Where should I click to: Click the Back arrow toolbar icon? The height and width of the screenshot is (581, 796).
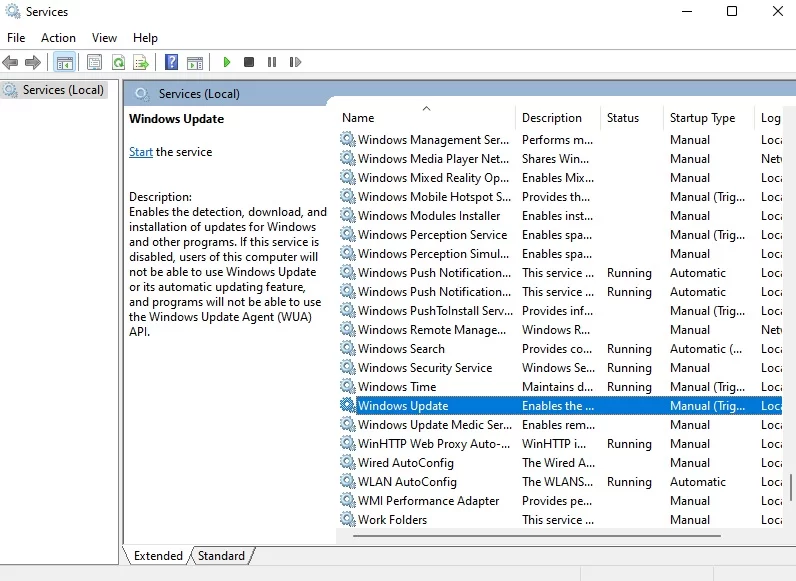click(10, 62)
